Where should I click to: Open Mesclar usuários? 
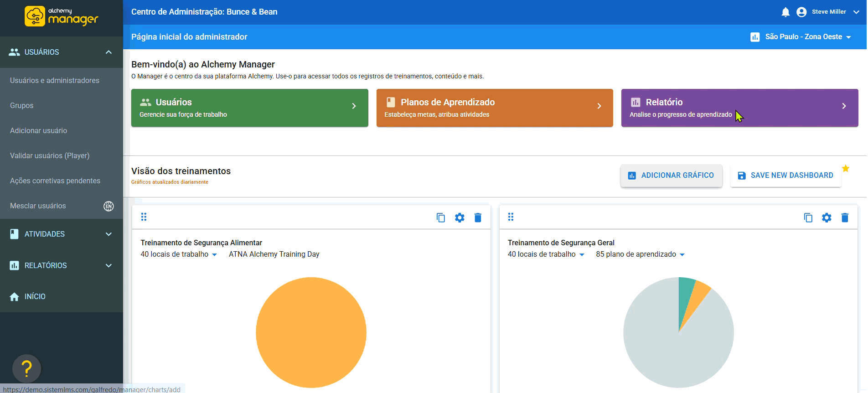point(38,206)
